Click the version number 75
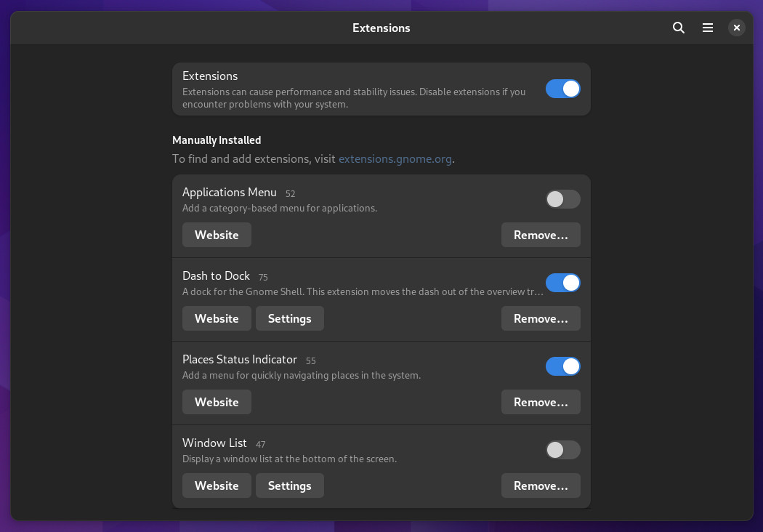The width and height of the screenshot is (763, 532). click(263, 277)
